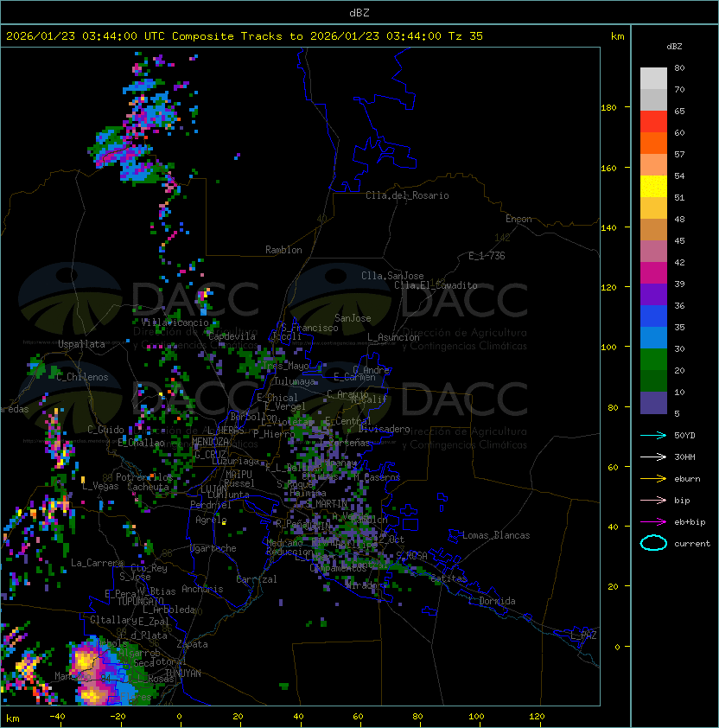Click the 'Carrizal' place label

(257, 579)
